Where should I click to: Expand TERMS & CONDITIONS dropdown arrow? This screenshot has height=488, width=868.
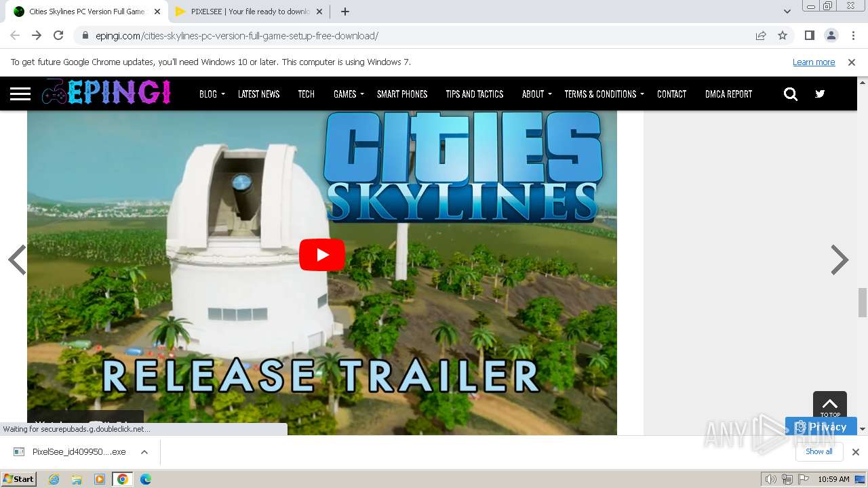pyautogui.click(x=642, y=94)
